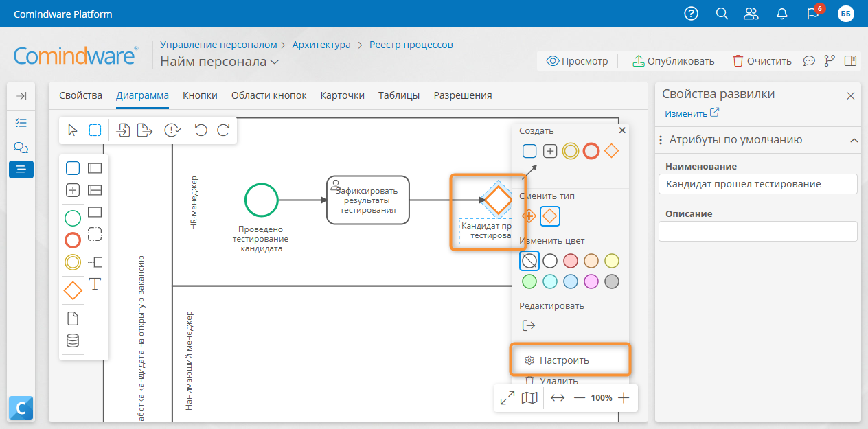Viewport: 868px width, 429px height.
Task: Pick the text annotation bracket in the palette
Action: pos(95,261)
